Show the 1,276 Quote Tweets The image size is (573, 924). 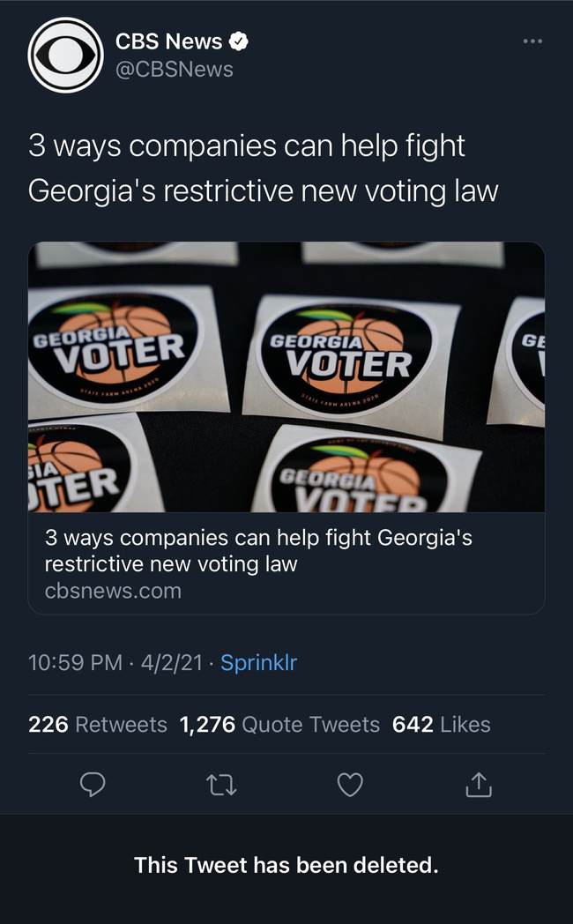coord(279,725)
